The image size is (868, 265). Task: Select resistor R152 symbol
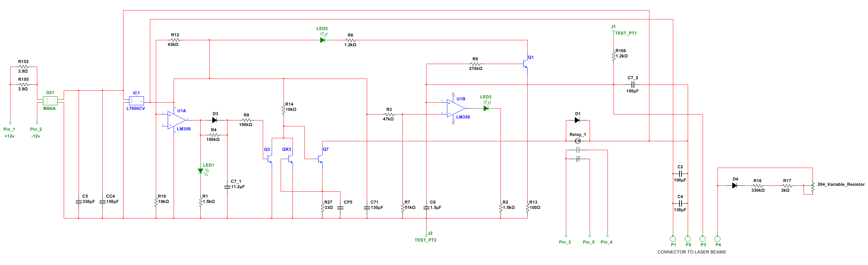click(x=23, y=66)
